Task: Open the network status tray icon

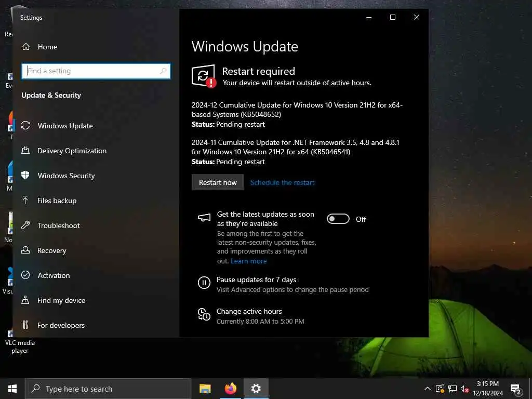Action: 453,389
